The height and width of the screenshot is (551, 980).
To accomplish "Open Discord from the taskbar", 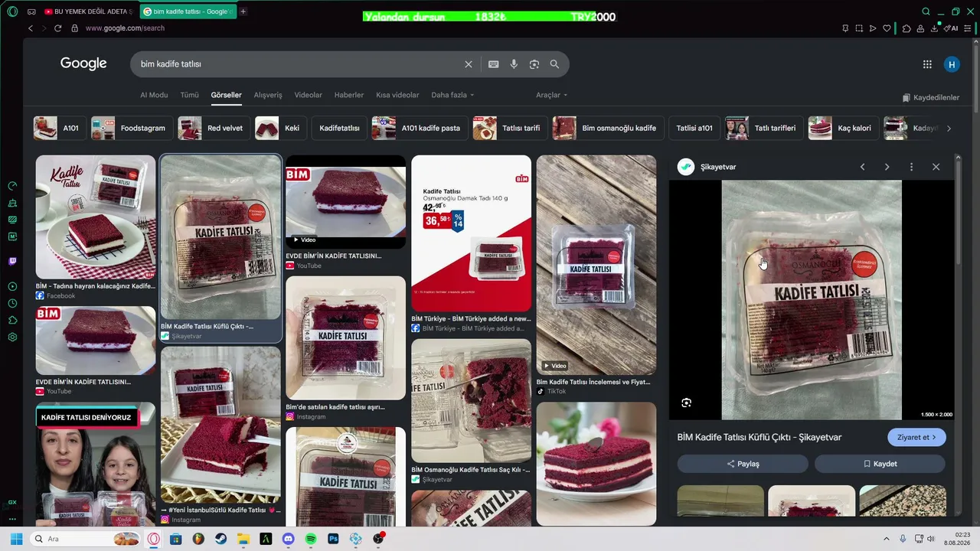I will point(288,539).
